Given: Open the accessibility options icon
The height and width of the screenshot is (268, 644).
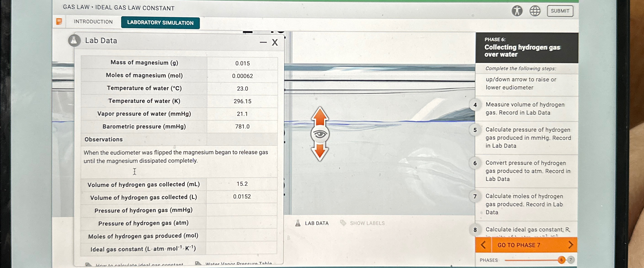Looking at the screenshot, I should [x=517, y=11].
